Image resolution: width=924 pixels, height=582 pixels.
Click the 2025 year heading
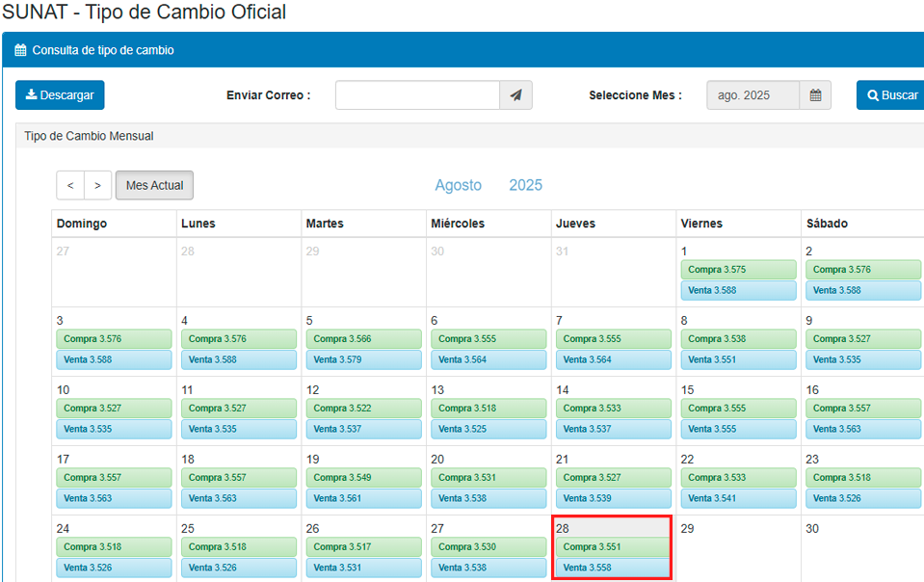525,185
